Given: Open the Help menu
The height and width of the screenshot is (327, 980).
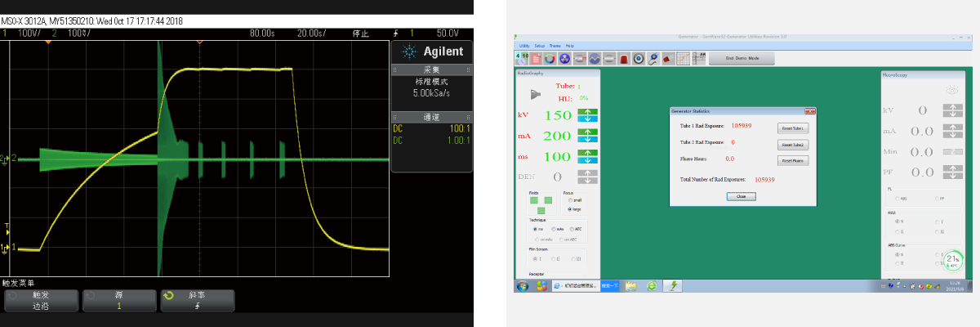Looking at the screenshot, I should [570, 46].
